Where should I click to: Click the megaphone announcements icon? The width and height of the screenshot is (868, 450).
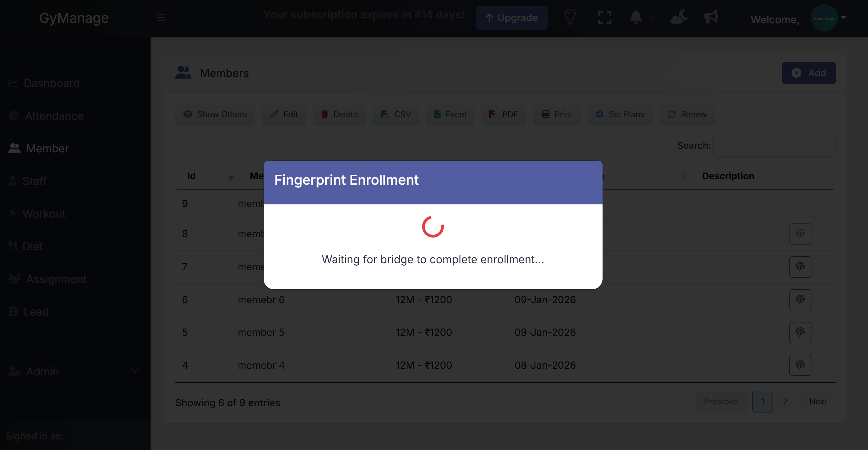pyautogui.click(x=711, y=18)
